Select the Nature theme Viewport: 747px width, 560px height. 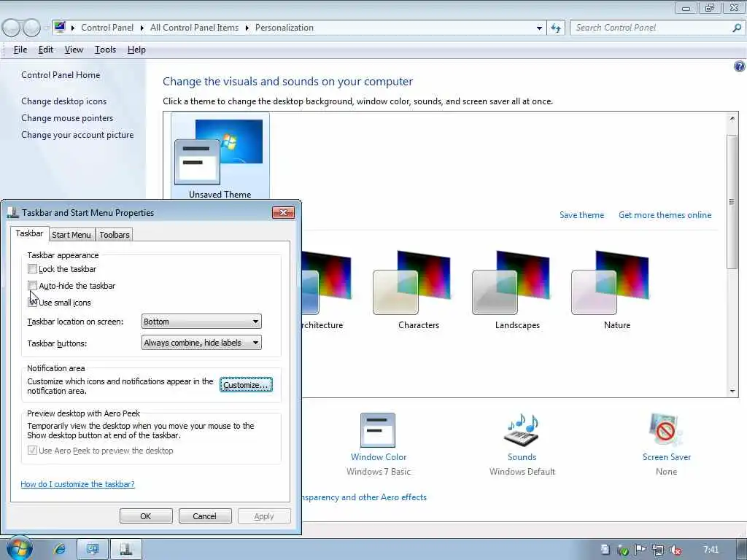616,290
